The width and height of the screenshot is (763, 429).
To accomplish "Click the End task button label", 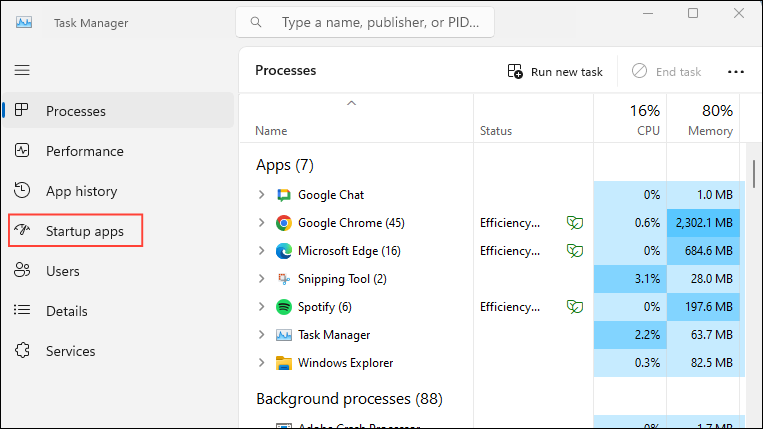I will [x=678, y=72].
